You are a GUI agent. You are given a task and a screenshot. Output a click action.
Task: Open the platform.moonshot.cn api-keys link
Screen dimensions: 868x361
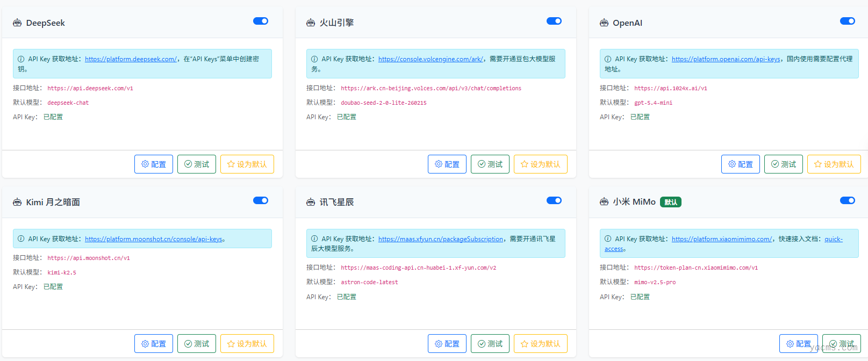(154, 239)
